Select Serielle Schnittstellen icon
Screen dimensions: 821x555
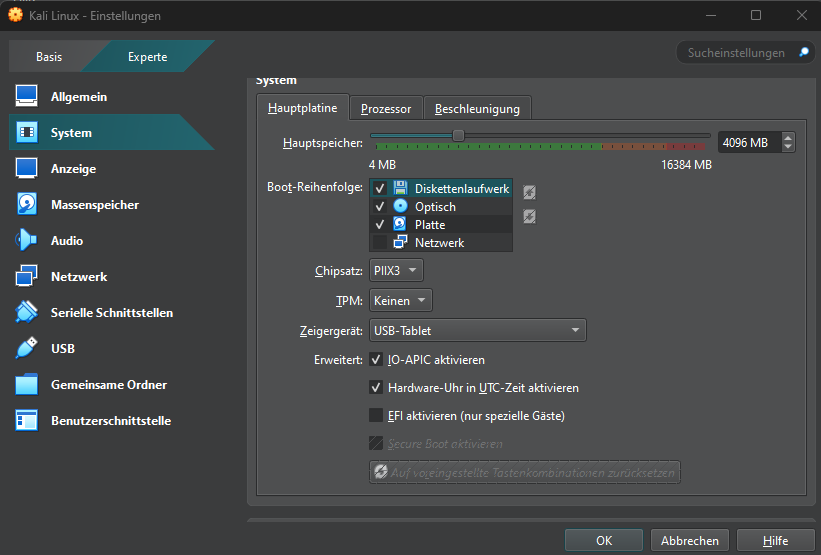(x=27, y=313)
